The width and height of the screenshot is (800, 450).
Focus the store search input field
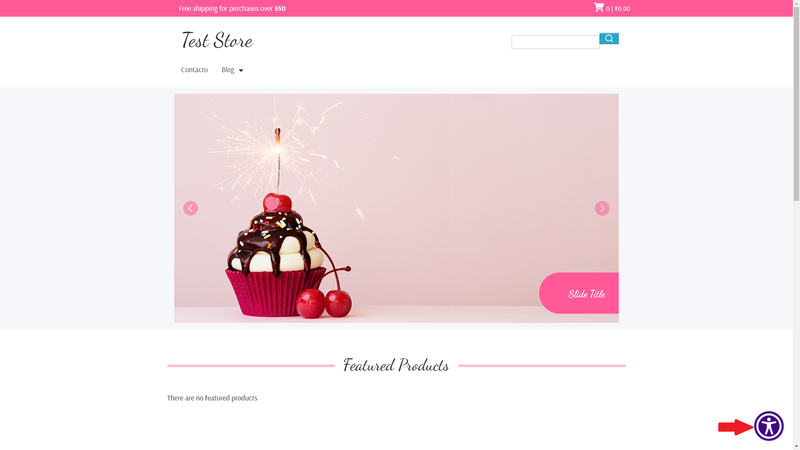555,42
